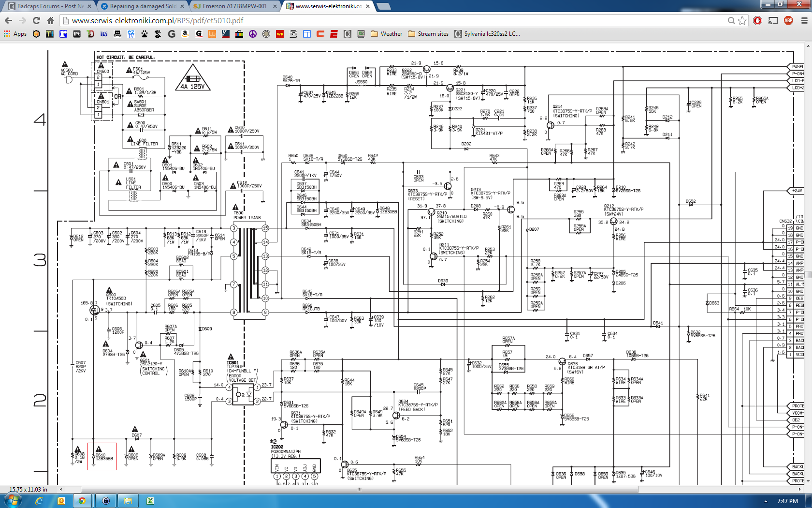
Task: Close the Repairing a damaged Sold tab
Action: coord(182,6)
